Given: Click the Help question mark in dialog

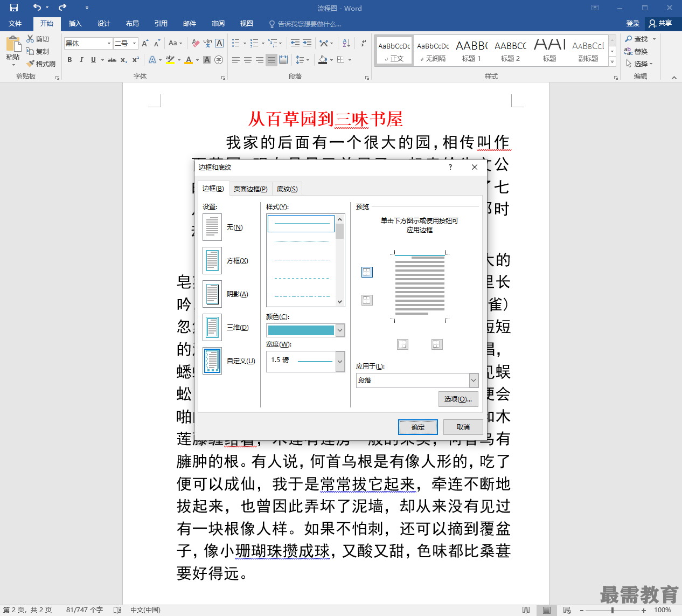Looking at the screenshot, I should tap(450, 167).
